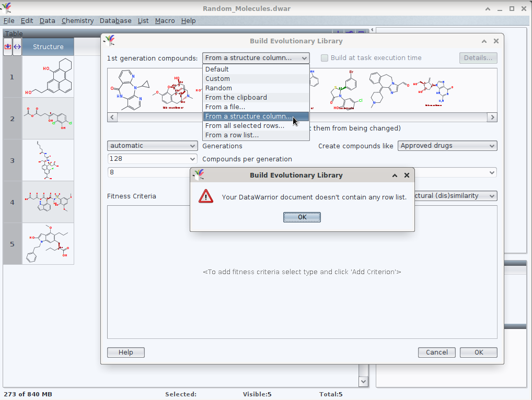Open the Generations 'automatic' dropdown
This screenshot has height=400, width=532.
(152, 146)
